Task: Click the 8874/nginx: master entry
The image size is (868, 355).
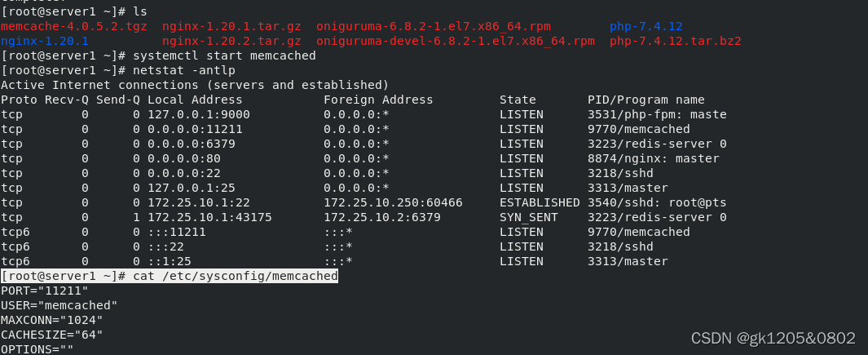Action: point(653,158)
